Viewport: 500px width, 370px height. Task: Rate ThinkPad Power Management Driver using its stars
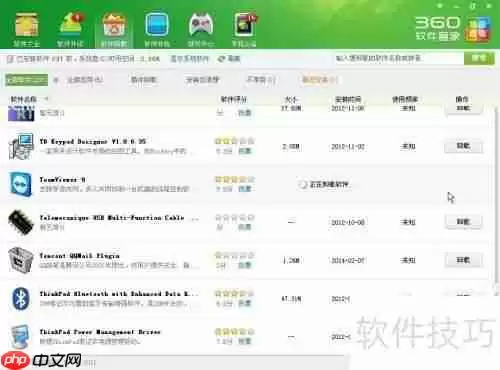234,332
